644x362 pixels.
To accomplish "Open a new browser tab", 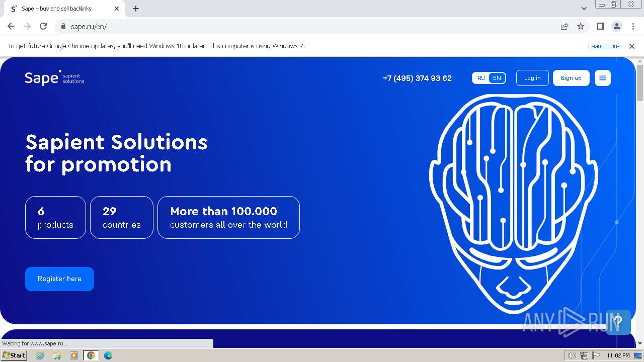I will (136, 9).
